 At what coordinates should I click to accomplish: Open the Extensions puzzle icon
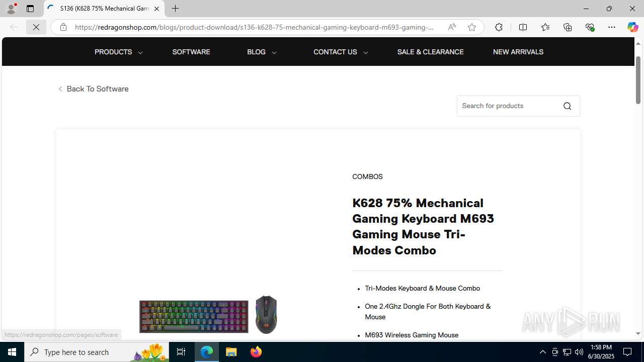499,27
